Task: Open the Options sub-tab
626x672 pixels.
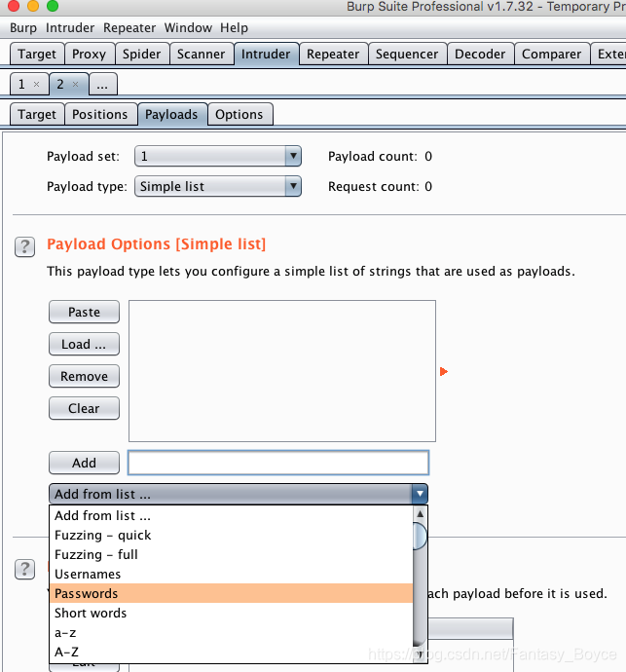Action: (239, 114)
